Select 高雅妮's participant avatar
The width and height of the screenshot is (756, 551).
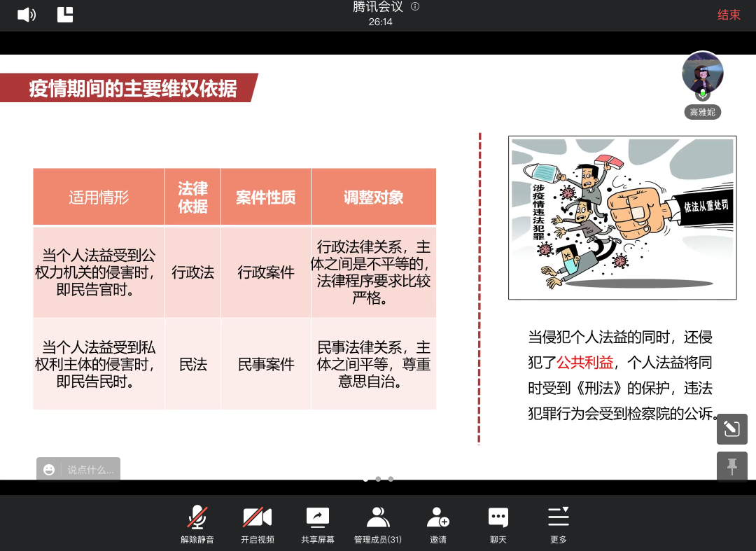702,73
